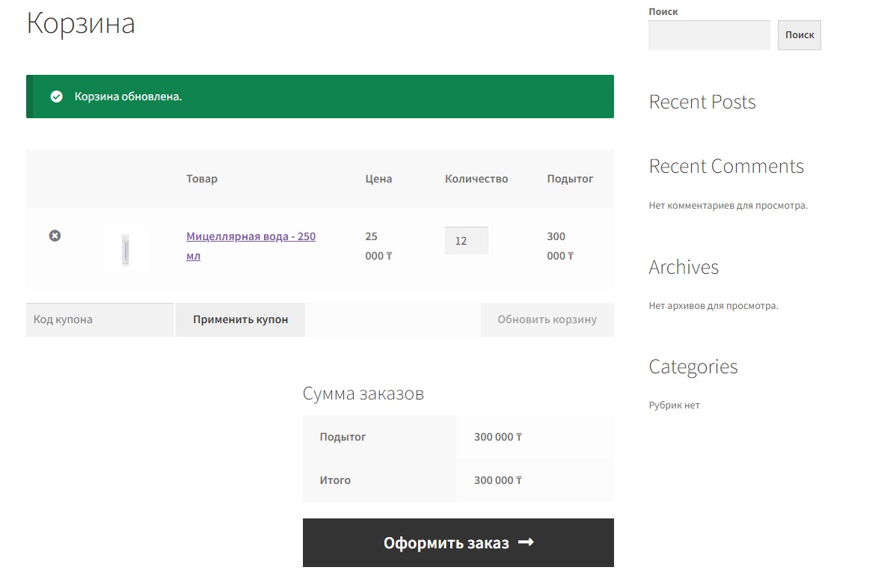Open the Мицеллярная вода product thumbnail
Image resolution: width=893 pixels, height=588 pixels.
click(126, 250)
